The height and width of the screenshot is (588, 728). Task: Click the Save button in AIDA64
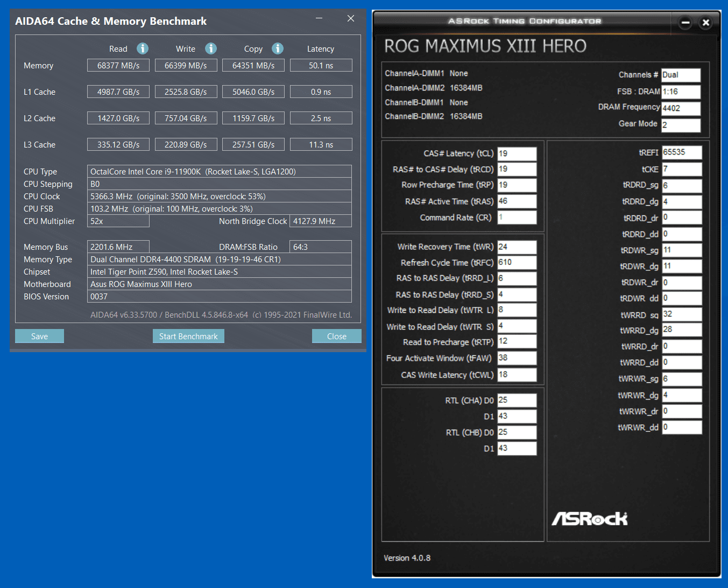pos(39,336)
